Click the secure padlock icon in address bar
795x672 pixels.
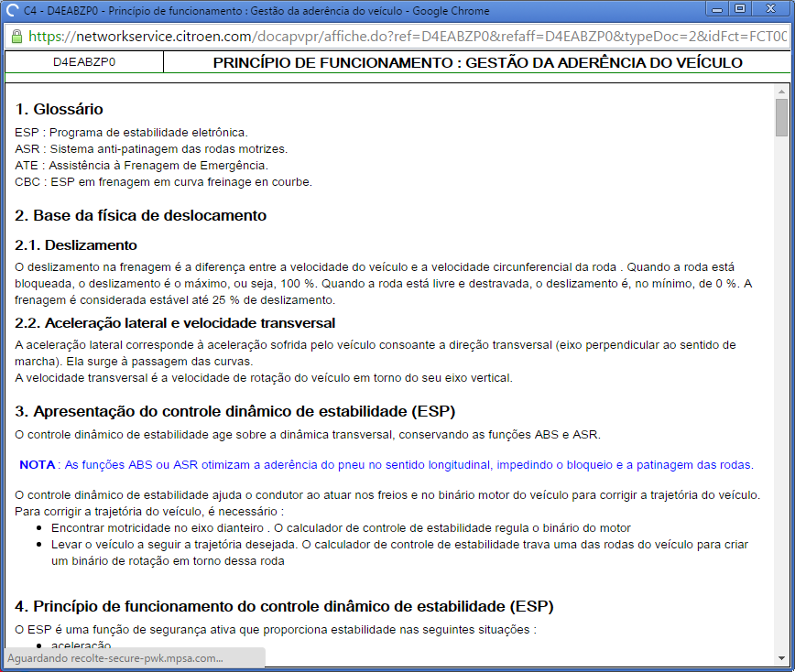pos(16,37)
